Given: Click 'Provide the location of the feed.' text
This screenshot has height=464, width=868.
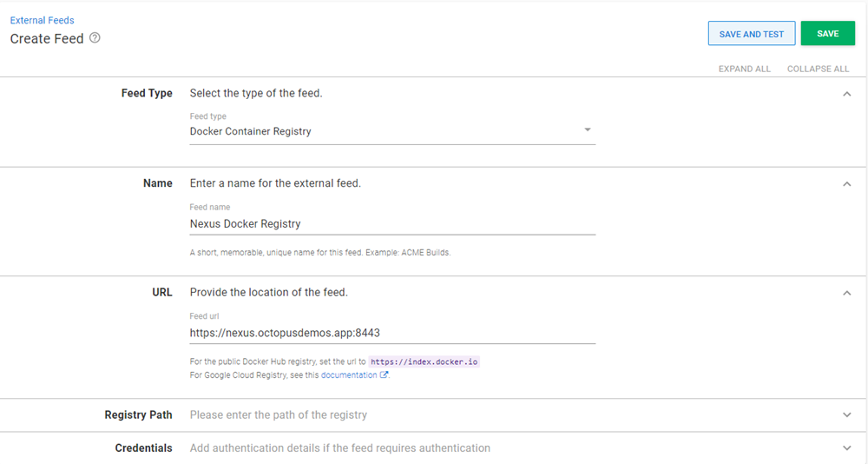Looking at the screenshot, I should pos(268,292).
